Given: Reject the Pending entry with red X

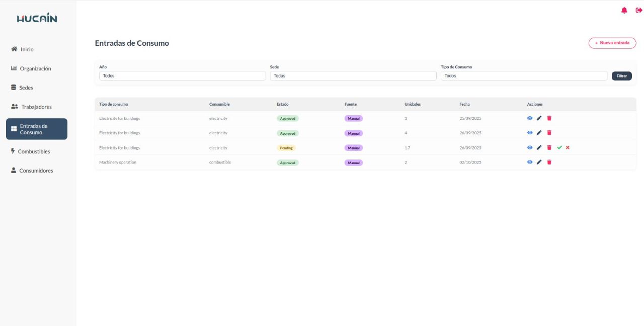Looking at the screenshot, I should (568, 147).
